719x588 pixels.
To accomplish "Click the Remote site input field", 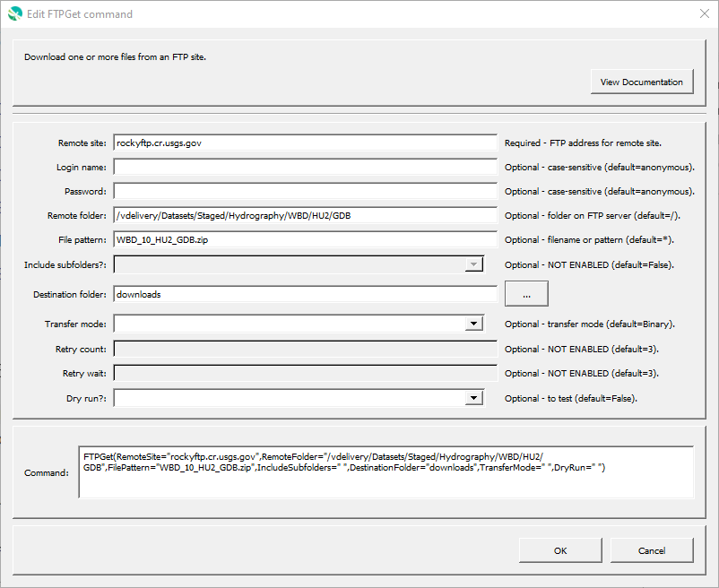I will [305, 143].
